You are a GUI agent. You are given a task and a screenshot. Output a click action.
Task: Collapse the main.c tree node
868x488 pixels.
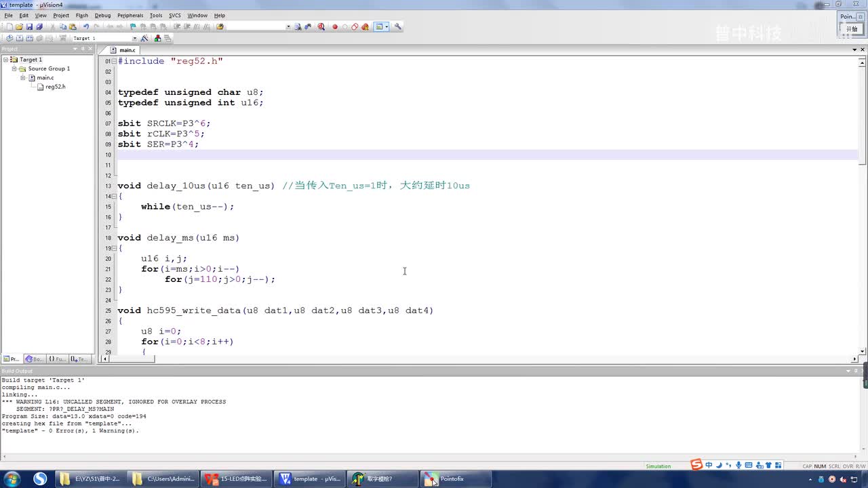[x=22, y=78]
